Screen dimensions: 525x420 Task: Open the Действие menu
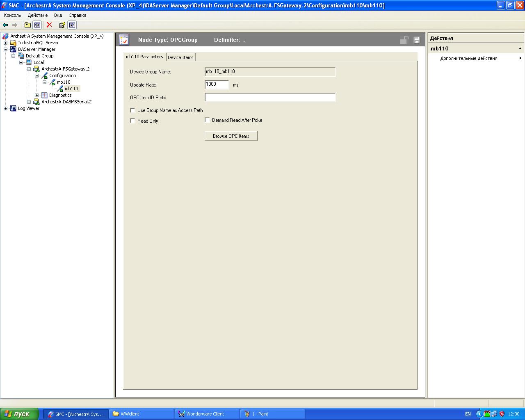pyautogui.click(x=38, y=15)
